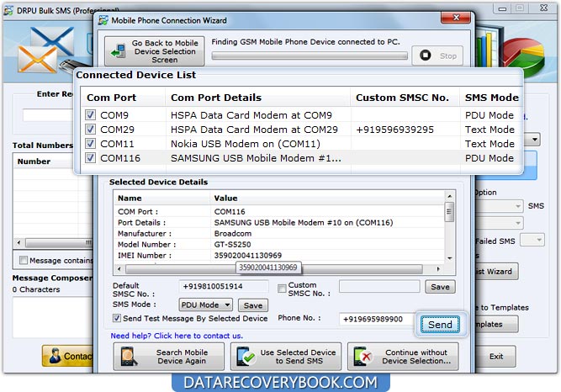Click the pie chart graphic in main window

pyautogui.click(x=524, y=56)
